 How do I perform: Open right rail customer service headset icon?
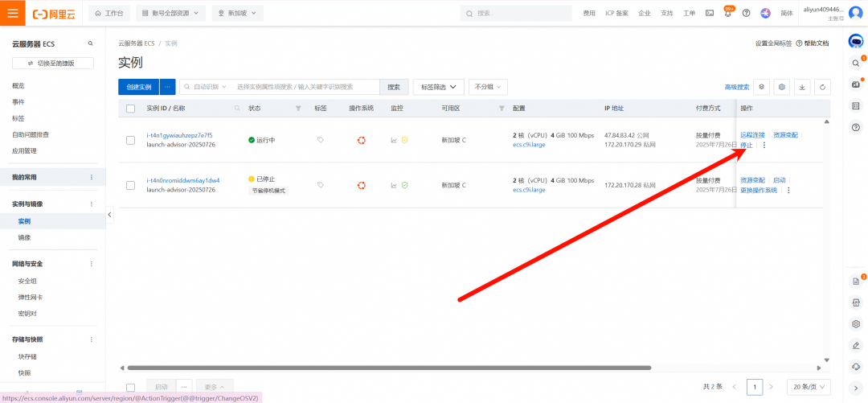pyautogui.click(x=856, y=367)
